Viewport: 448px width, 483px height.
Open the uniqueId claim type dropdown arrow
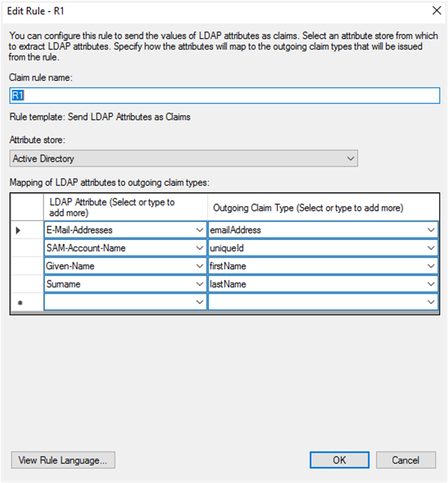[x=430, y=248]
